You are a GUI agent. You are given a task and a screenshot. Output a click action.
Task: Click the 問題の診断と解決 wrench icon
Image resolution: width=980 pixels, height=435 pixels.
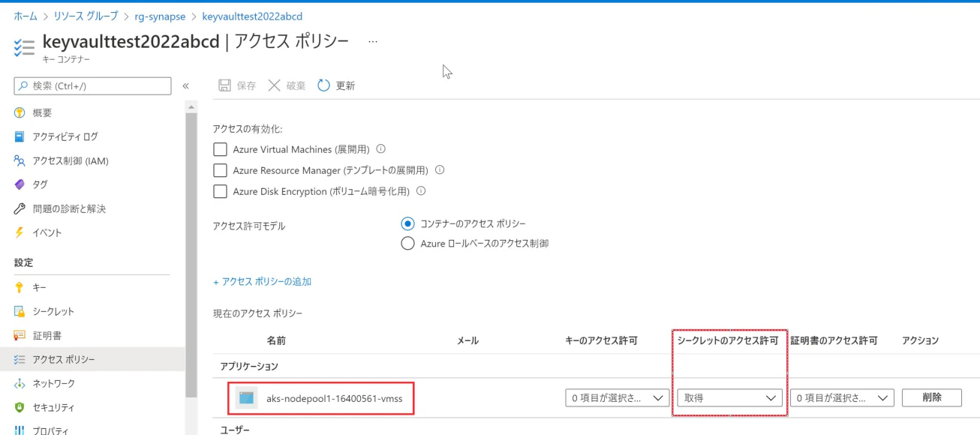pos(20,209)
